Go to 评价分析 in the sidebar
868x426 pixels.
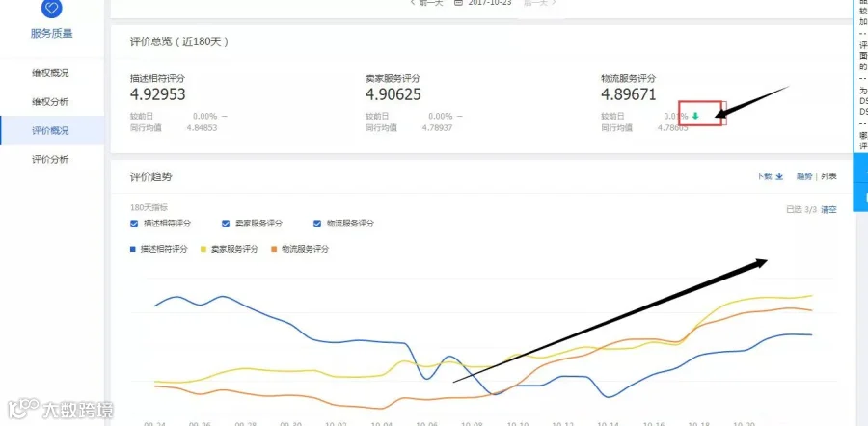tap(52, 159)
